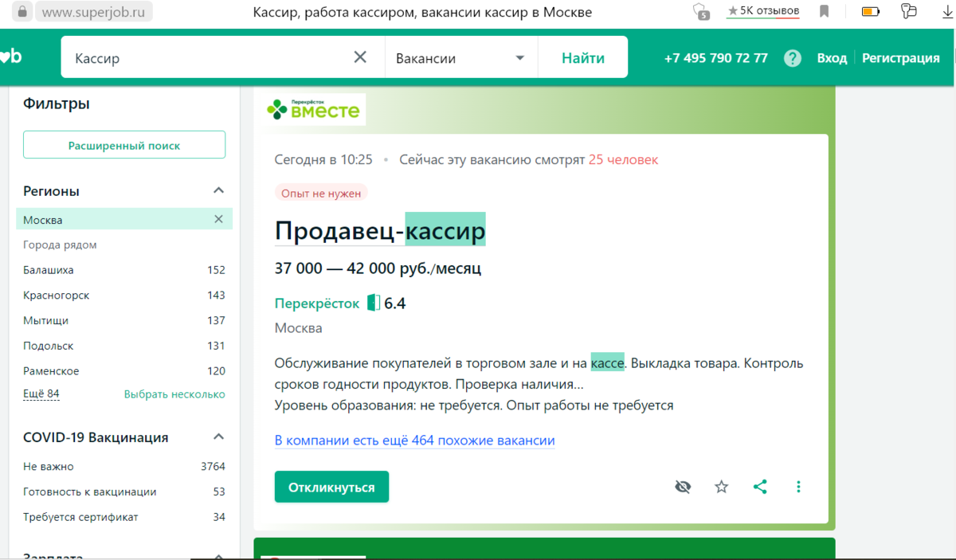Open Расширенный поиск advanced search
The image size is (956, 560).
[x=124, y=146]
